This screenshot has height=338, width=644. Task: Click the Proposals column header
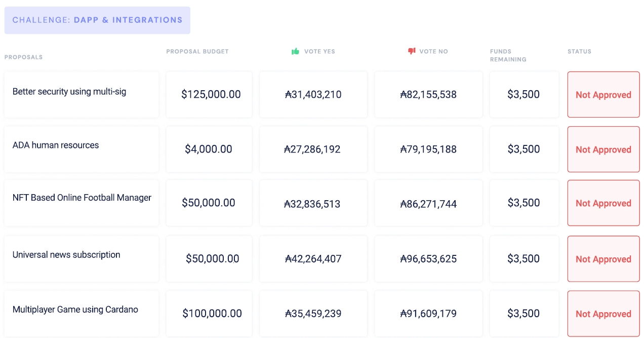(23, 57)
